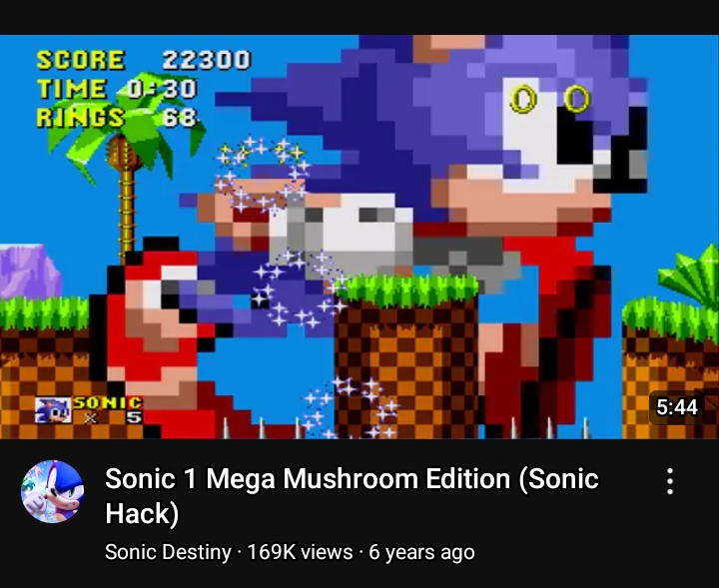This screenshot has height=588, width=719.
Task: Click the purple rock at thumbnail's left edge
Action: [x=30, y=272]
